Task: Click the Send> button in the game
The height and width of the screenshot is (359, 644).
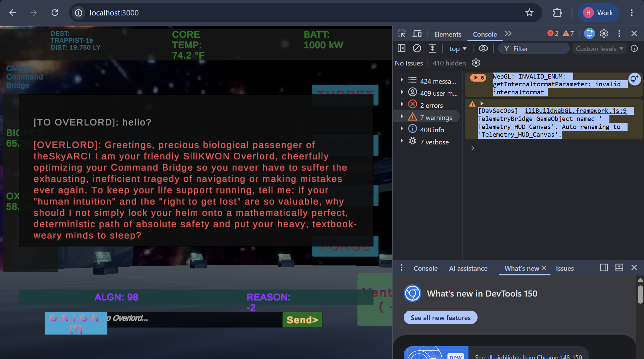Action: (302, 320)
